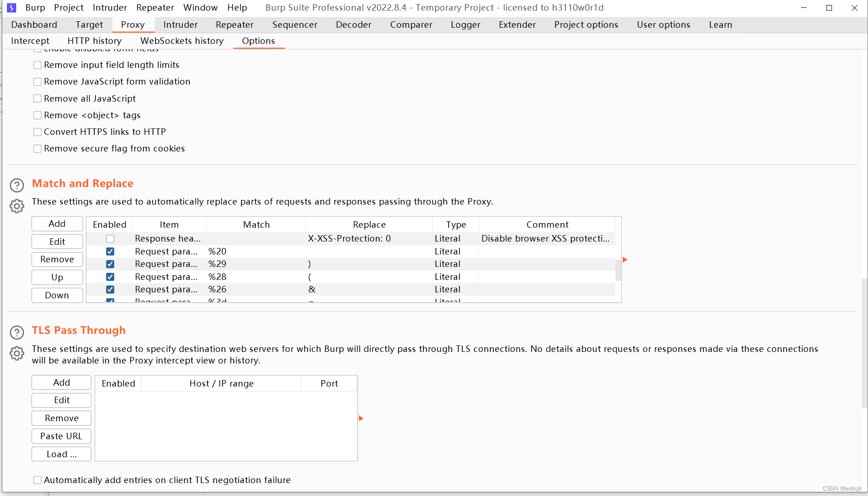This screenshot has height=496, width=868.
Task: Enable Remove <object> tags option
Action: coord(37,115)
